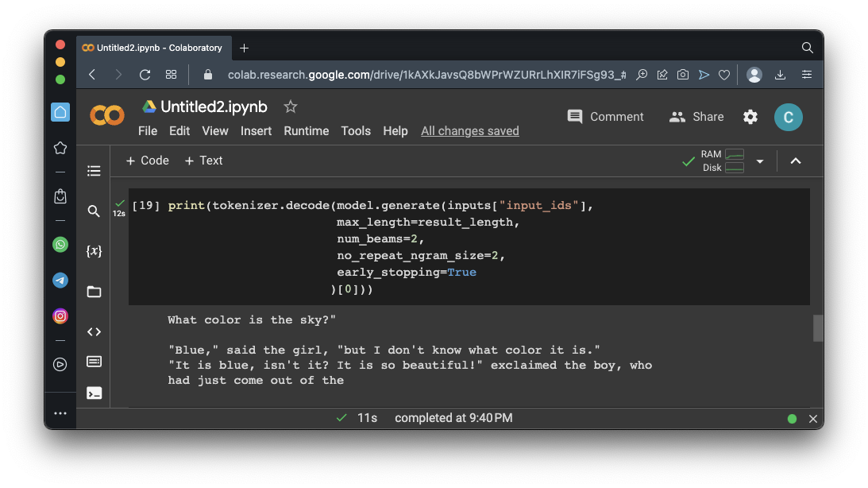Collapse the notebook header with chevron

pyautogui.click(x=796, y=161)
